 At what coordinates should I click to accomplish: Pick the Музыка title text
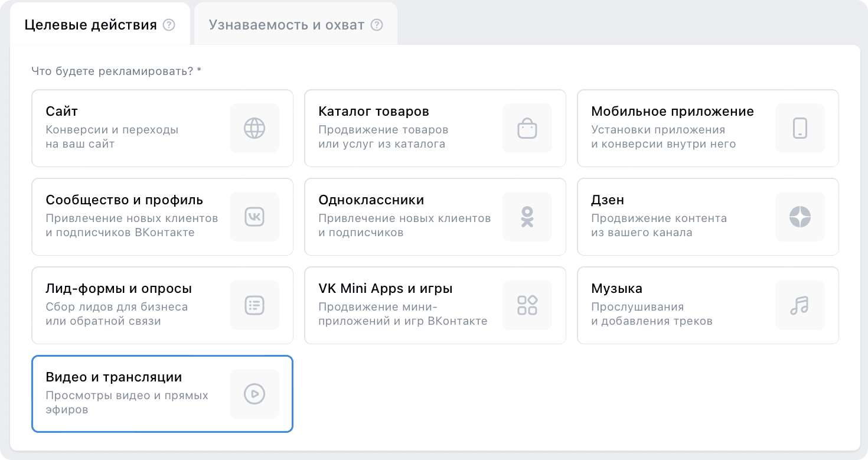[616, 289]
